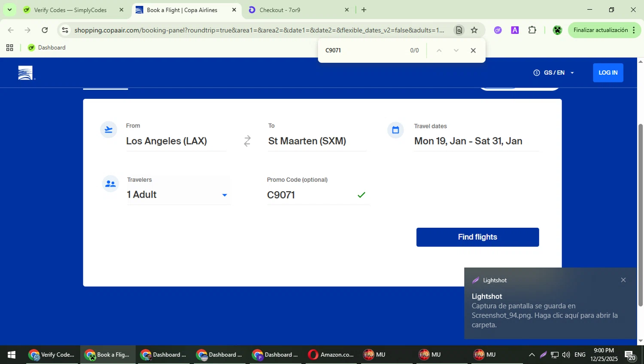This screenshot has height=364, width=644.
Task: Open the GS / EN currency language dropdown
Action: [554, 73]
